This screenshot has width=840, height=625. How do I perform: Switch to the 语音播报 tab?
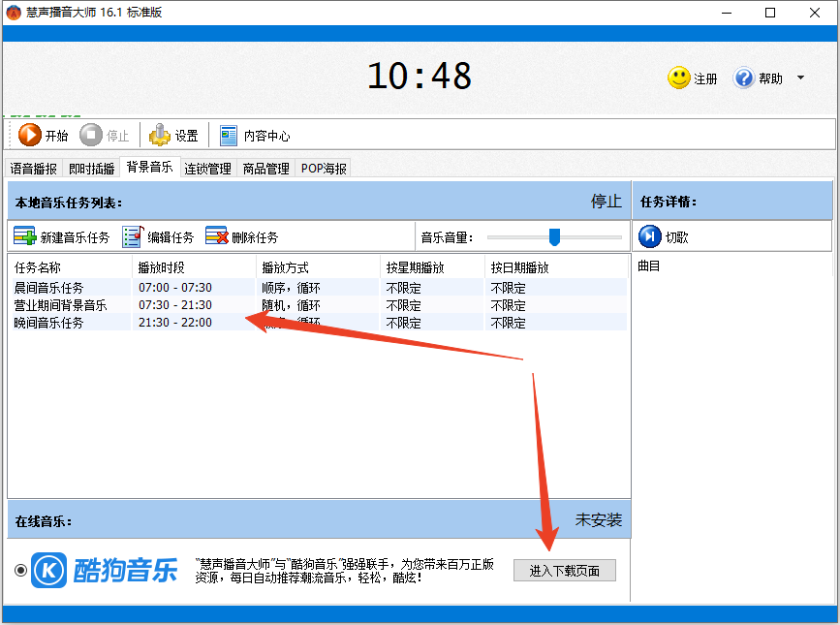33,168
